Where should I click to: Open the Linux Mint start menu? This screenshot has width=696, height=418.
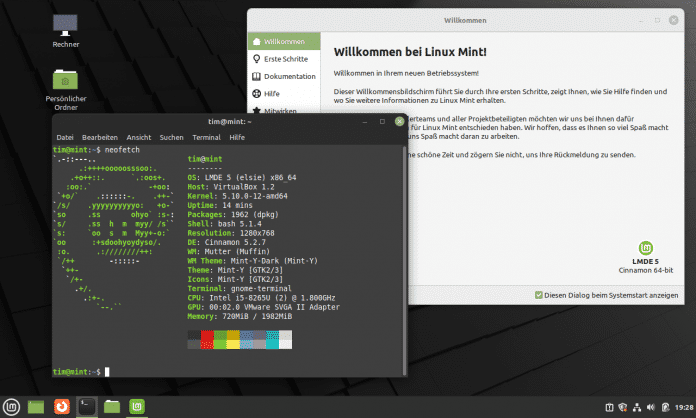tap(11, 406)
